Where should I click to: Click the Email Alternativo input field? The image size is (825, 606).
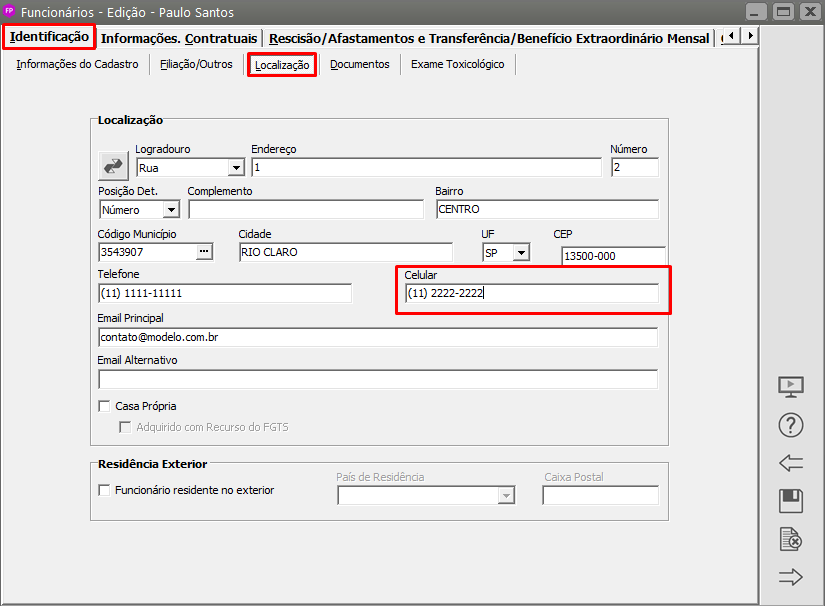[378, 379]
